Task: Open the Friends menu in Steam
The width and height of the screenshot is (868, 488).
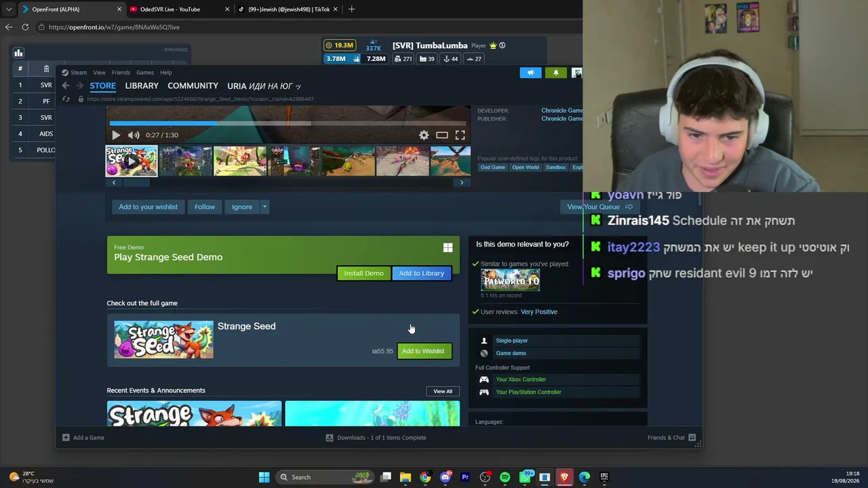Action: pyautogui.click(x=121, y=73)
